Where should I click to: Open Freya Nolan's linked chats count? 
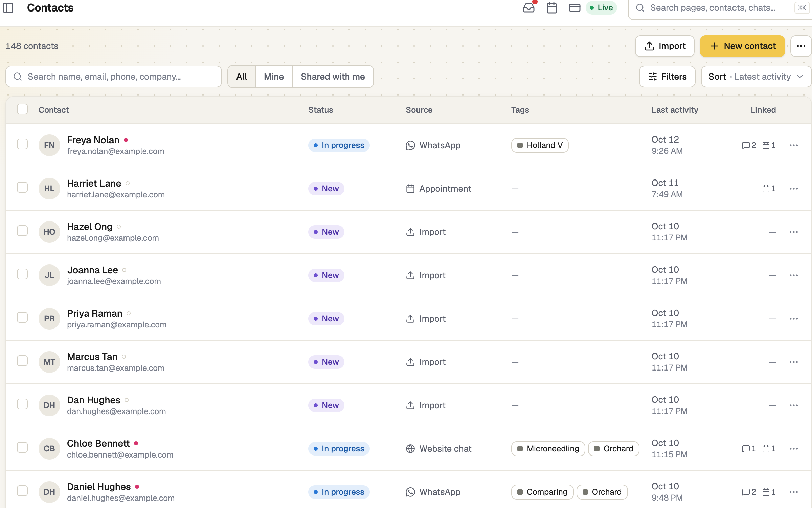point(749,145)
